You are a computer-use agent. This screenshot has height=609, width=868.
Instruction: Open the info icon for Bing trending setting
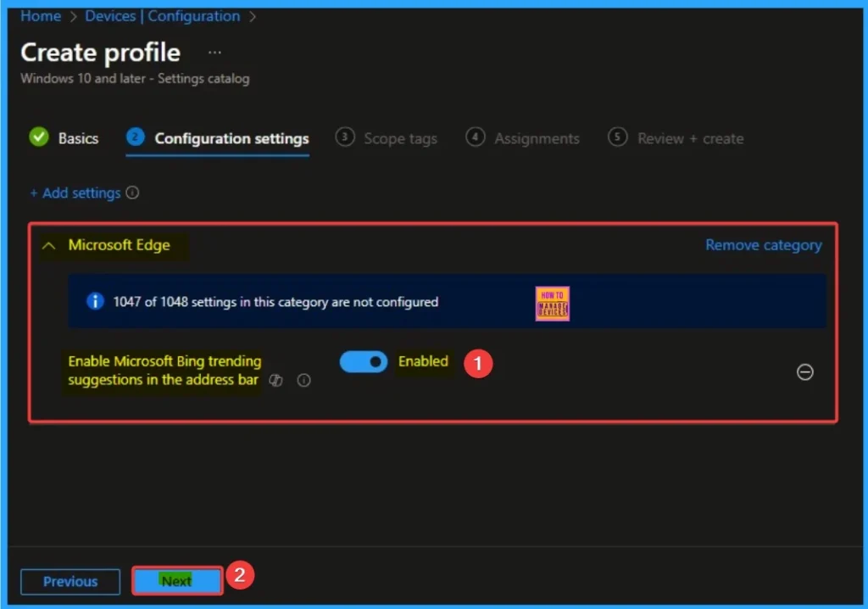[x=304, y=380]
